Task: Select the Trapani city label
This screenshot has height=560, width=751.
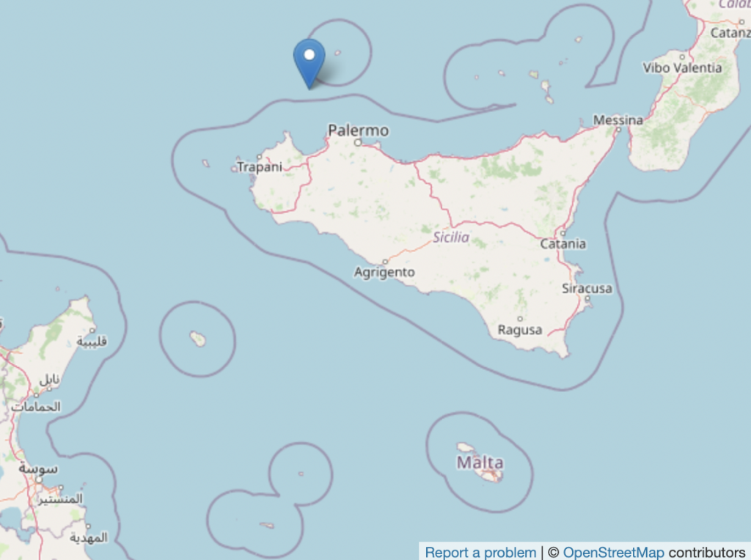Action: (260, 167)
